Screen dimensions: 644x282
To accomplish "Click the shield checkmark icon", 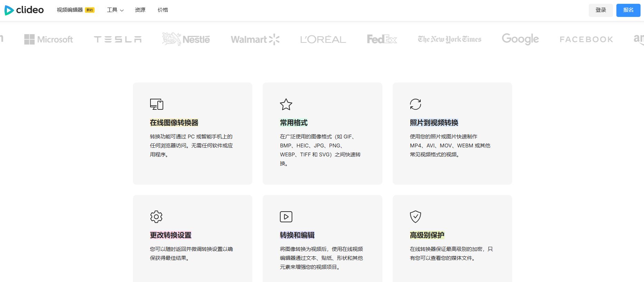I will tap(416, 217).
